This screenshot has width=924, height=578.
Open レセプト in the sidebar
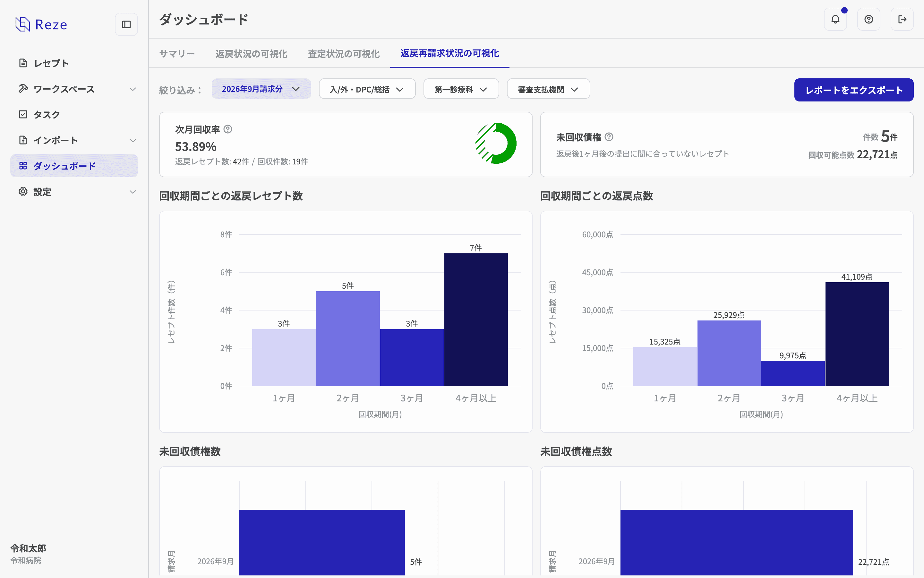[x=74, y=63]
